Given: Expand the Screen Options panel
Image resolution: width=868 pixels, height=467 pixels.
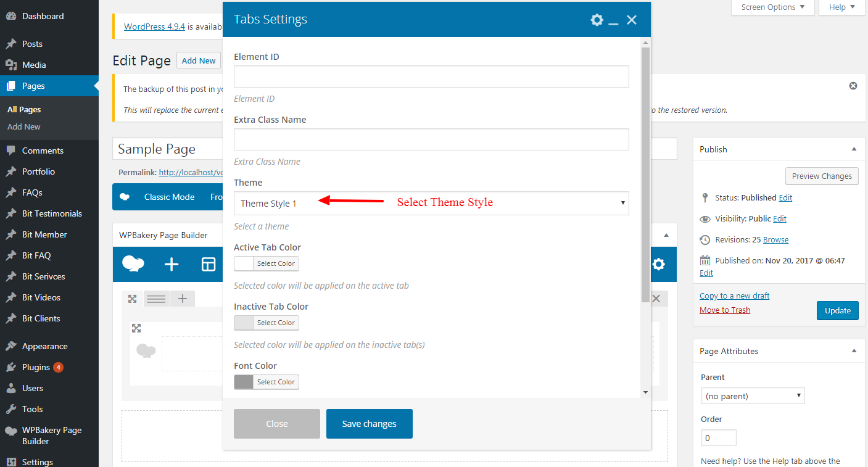Looking at the screenshot, I should [x=772, y=7].
